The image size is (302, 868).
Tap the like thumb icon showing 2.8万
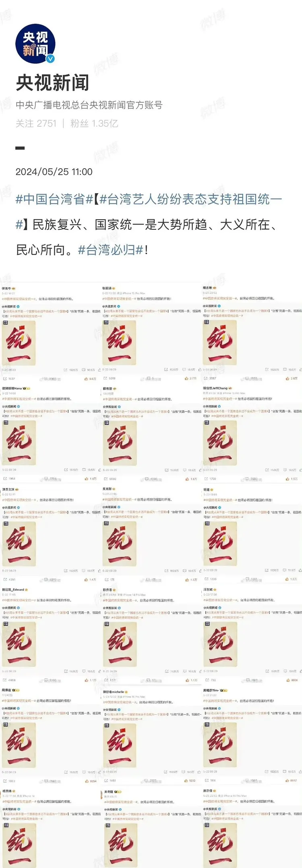coord(287,379)
